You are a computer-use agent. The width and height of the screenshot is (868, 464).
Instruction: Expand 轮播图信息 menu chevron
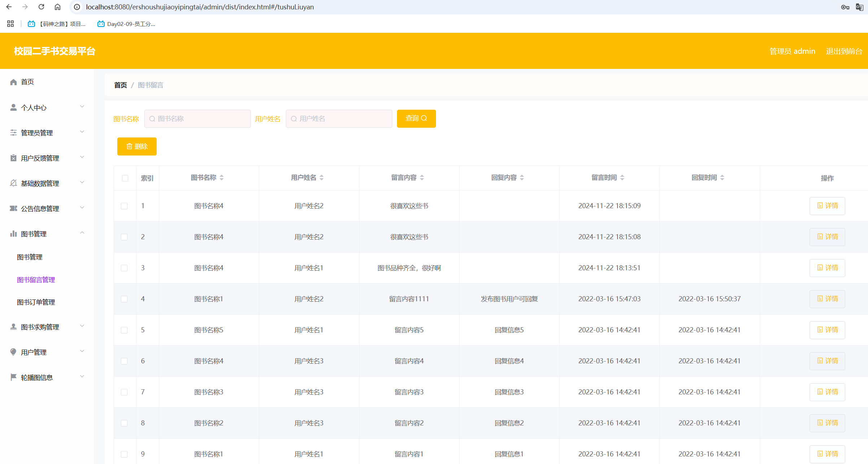[82, 376]
